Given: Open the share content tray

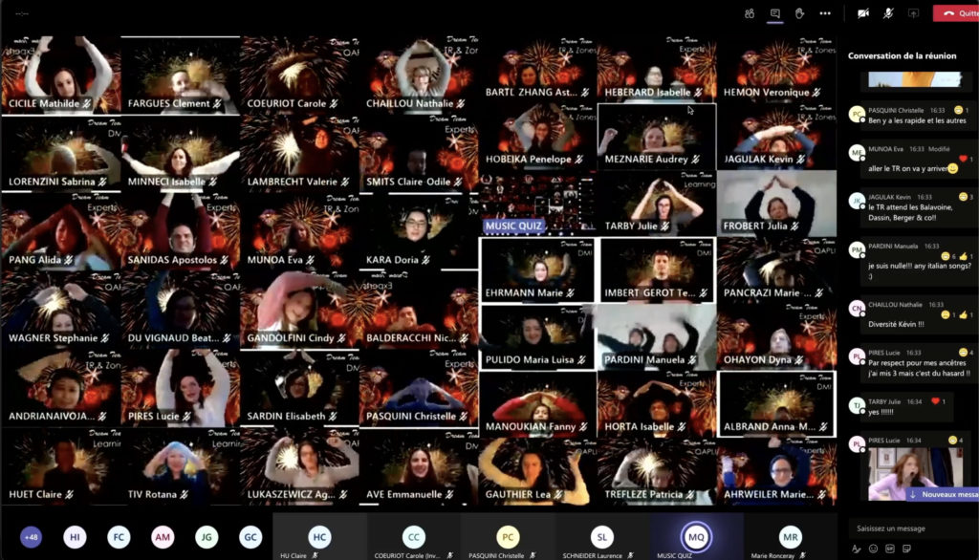Looking at the screenshot, I should pos(913,13).
